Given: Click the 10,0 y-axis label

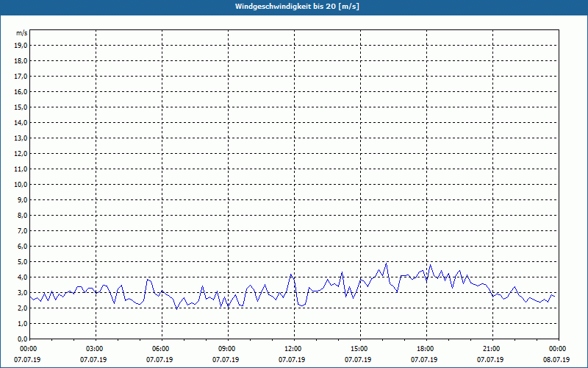Looking at the screenshot, I should [21, 185].
